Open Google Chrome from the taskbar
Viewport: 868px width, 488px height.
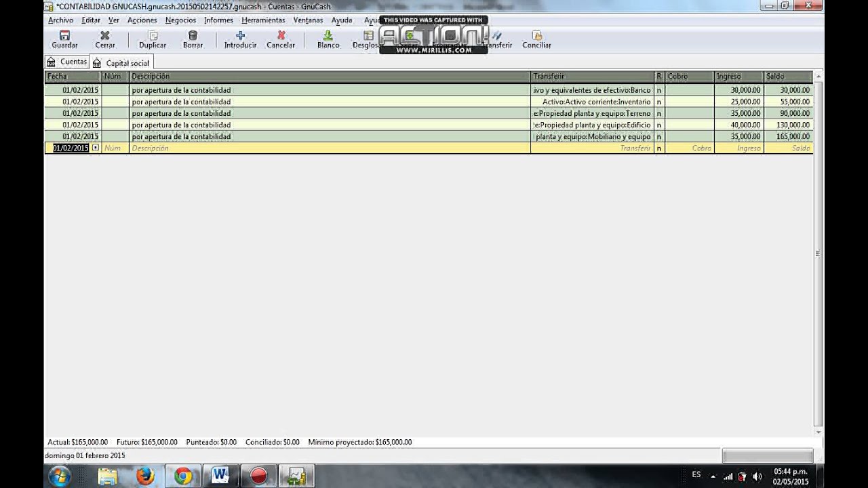pyautogui.click(x=183, y=476)
